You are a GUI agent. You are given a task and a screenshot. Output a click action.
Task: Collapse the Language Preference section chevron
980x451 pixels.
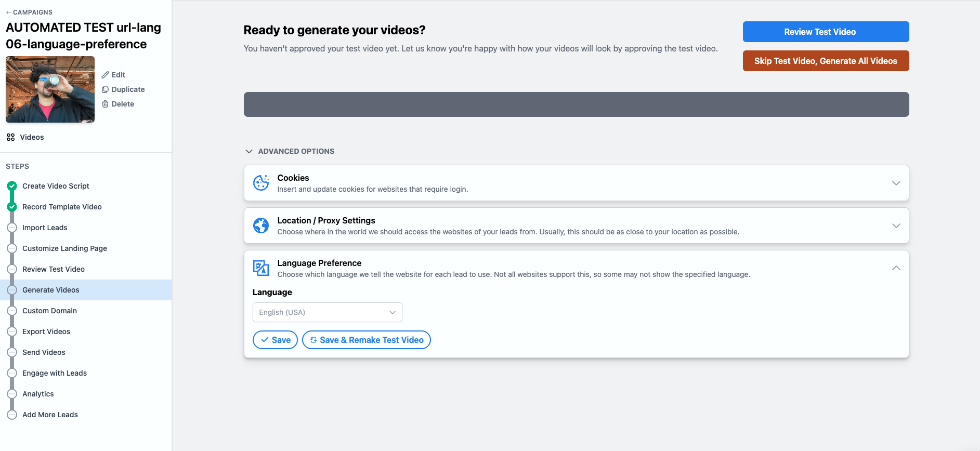click(x=896, y=268)
